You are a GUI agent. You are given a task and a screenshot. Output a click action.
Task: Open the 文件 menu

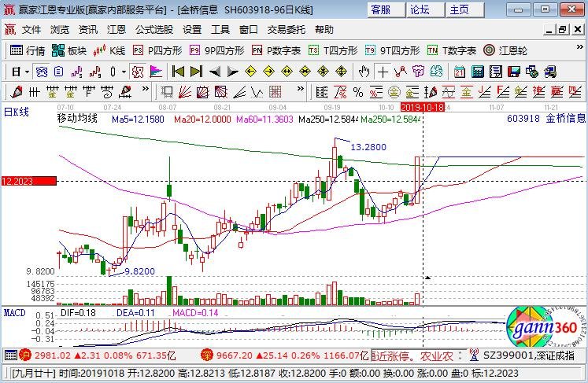31,30
